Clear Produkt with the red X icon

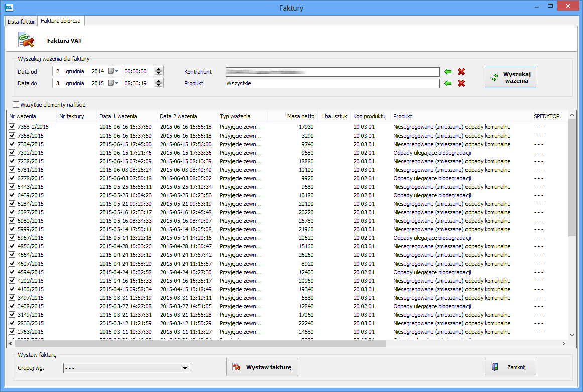(x=461, y=83)
